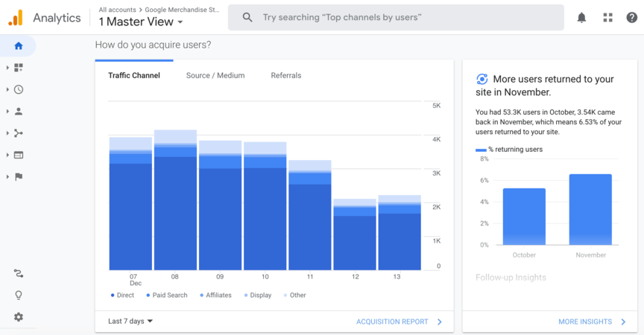Click the 09 chart bar
This screenshot has width=644, height=335.
coord(220,205)
